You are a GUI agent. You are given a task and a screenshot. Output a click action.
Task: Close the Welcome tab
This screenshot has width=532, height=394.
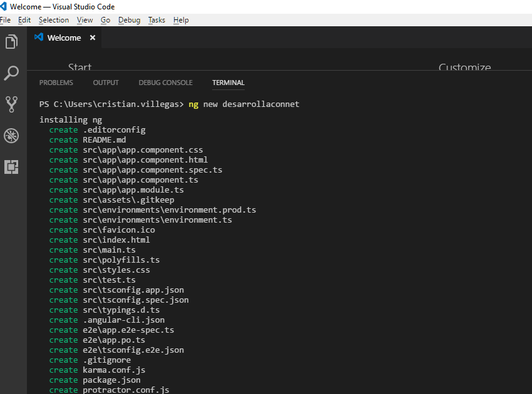pos(92,38)
